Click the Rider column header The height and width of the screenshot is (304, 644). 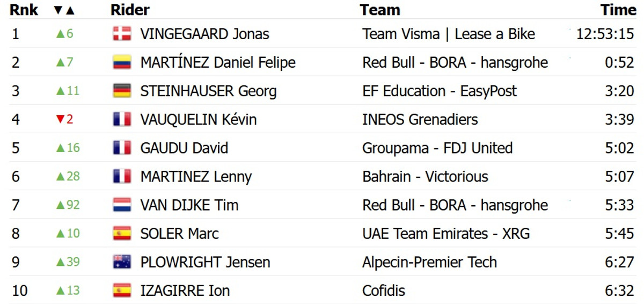click(x=130, y=10)
